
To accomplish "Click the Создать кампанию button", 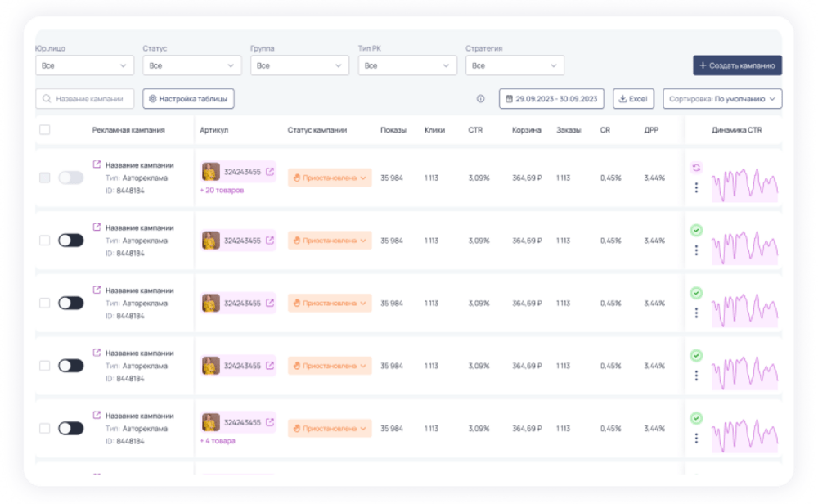I will coord(737,65).
